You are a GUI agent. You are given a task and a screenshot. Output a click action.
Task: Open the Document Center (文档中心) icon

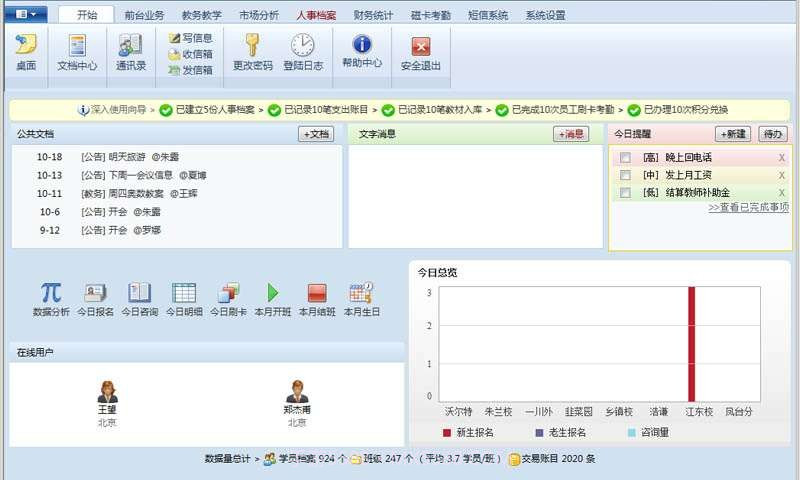[x=77, y=47]
